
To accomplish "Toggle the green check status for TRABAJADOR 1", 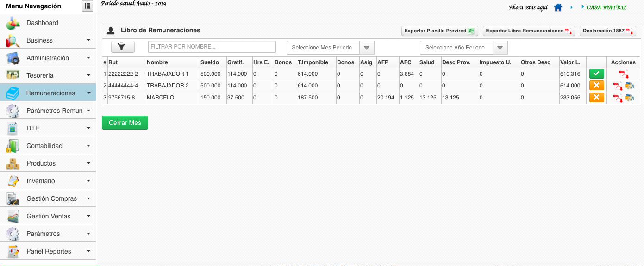I will click(596, 74).
